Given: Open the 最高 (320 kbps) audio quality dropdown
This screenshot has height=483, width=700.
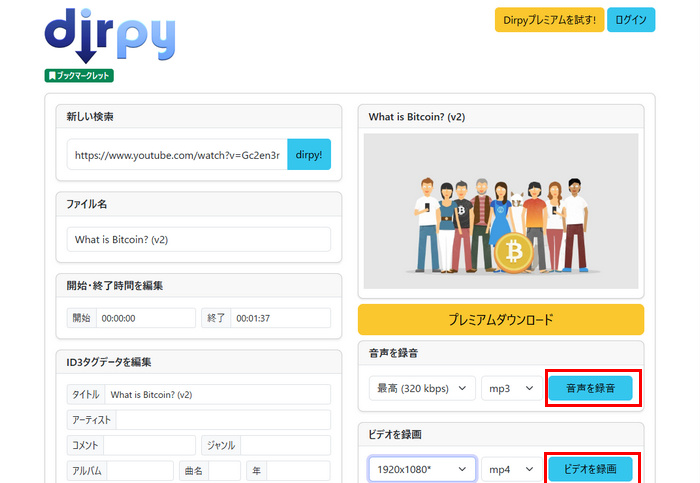Looking at the screenshot, I should click(x=422, y=388).
